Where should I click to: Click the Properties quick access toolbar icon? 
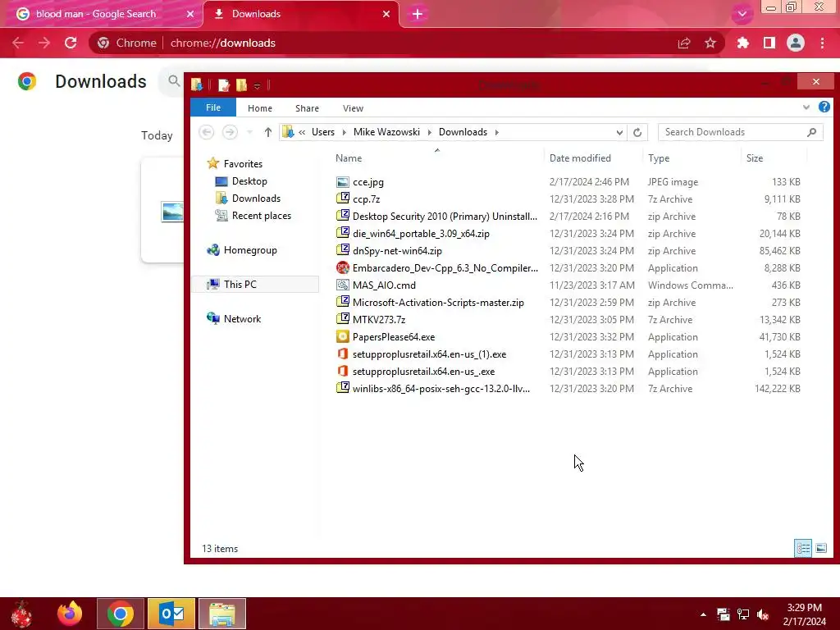point(223,84)
